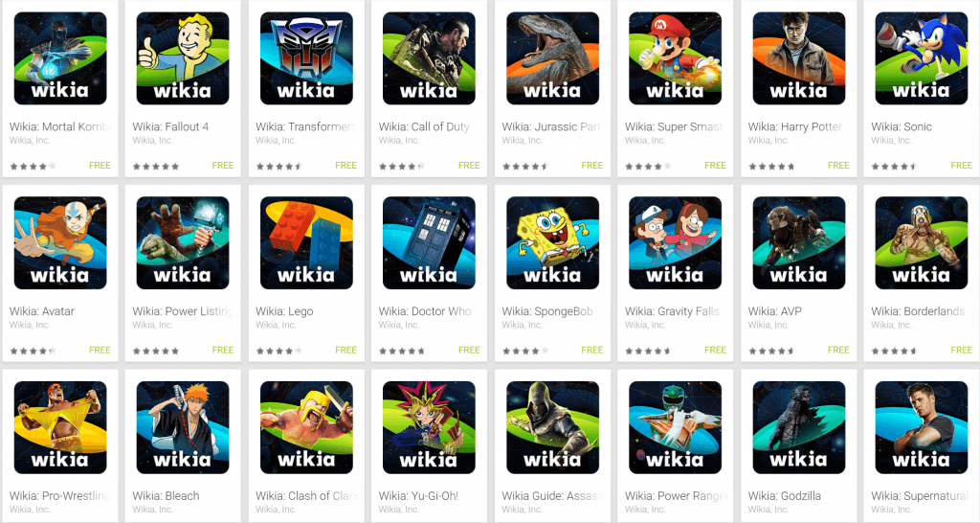Select the Fallout 4 Vault Boy icon
This screenshot has width=980, height=523.
183,58
